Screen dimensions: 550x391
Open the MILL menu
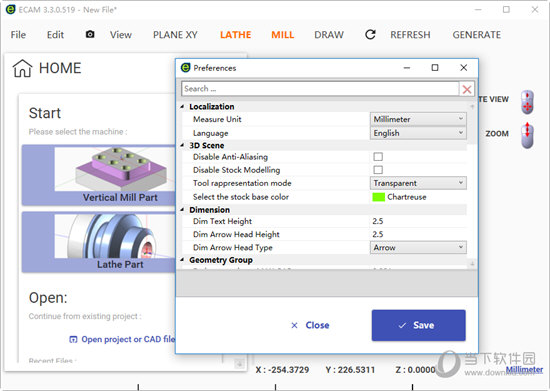coord(283,35)
